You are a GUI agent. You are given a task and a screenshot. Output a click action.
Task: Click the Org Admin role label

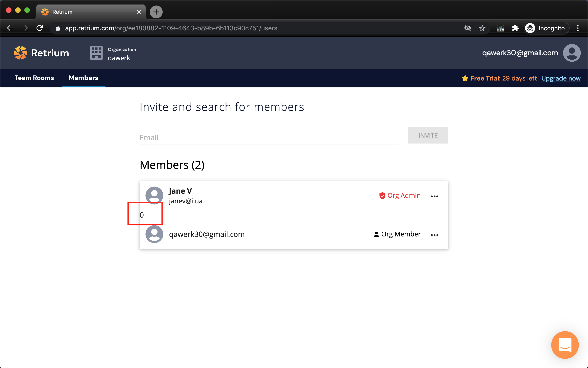tap(404, 195)
